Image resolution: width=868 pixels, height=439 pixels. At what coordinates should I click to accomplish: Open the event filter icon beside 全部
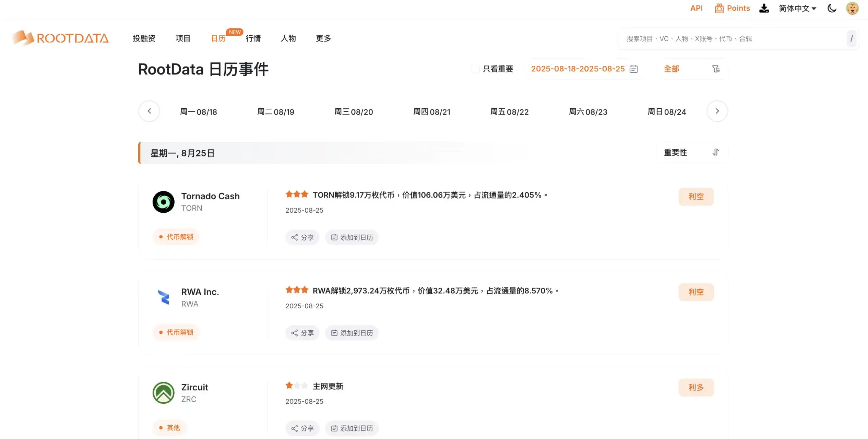point(716,69)
